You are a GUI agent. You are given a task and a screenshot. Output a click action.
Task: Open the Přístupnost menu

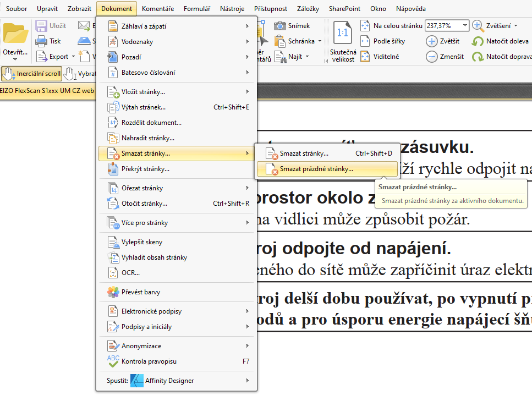click(271, 8)
